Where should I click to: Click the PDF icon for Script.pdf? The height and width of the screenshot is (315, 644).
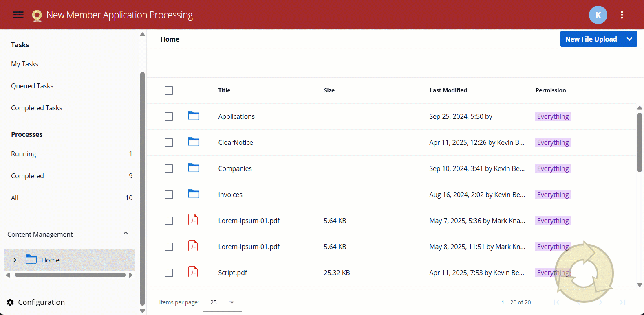(193, 272)
